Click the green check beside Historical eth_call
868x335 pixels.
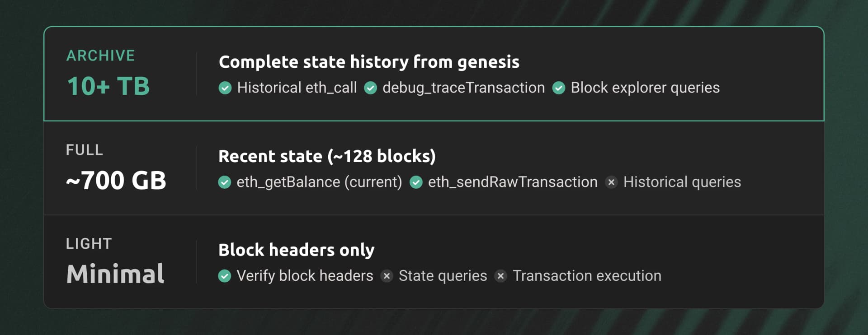[225, 88]
